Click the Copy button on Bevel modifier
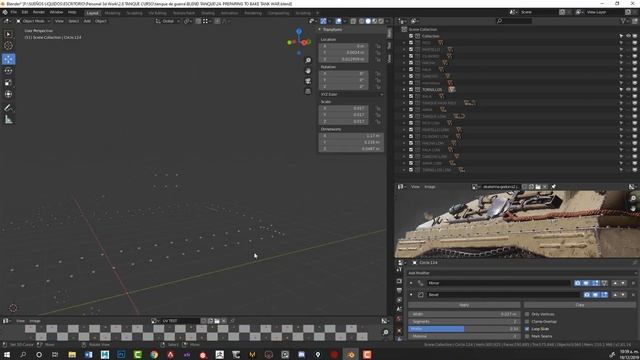 580,305
